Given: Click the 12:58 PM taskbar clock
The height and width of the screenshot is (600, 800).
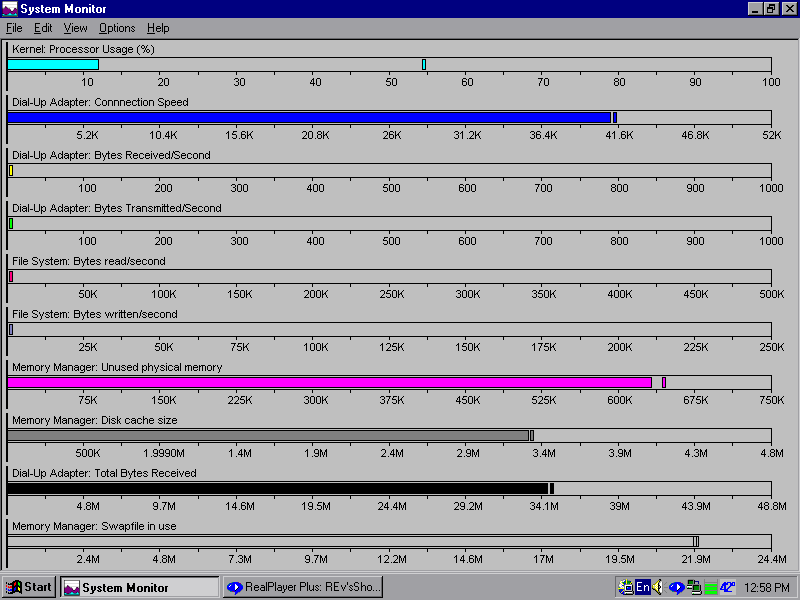Looking at the screenshot, I should click(x=768, y=587).
